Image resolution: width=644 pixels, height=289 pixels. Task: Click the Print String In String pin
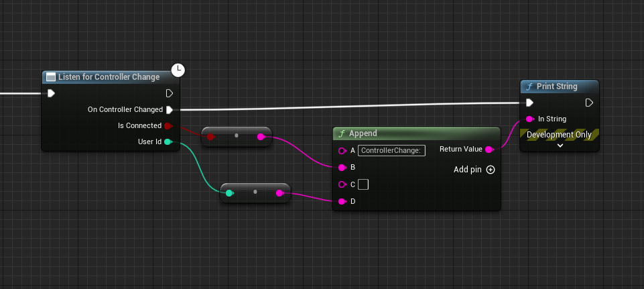529,119
